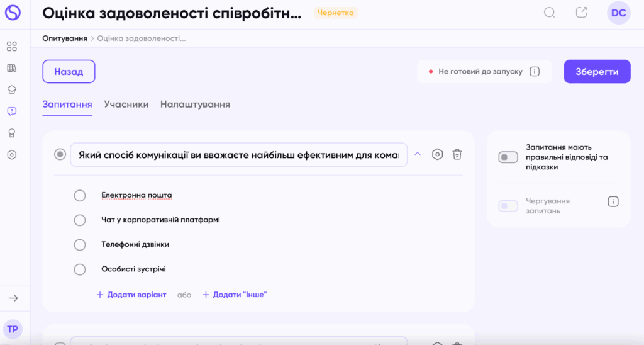Click the 'Зберегти' button
644x345 pixels.
[x=597, y=72]
